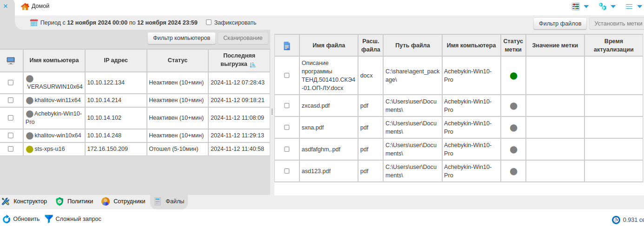Open dropdown arrow beside gears icon
Viewport: 644px width, 226px height.
[x=613, y=6]
